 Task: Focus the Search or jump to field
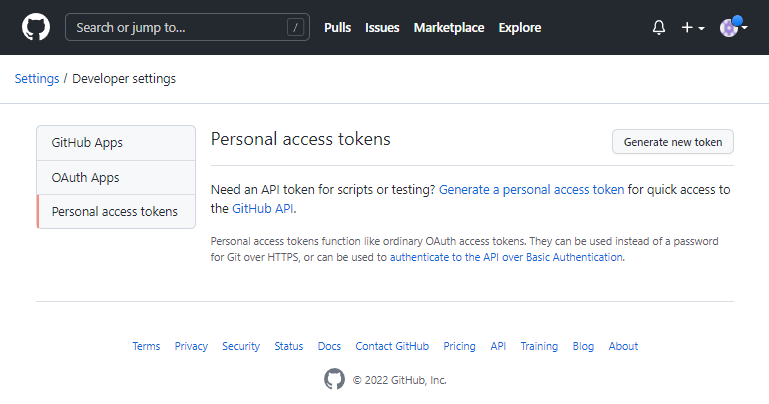(187, 27)
